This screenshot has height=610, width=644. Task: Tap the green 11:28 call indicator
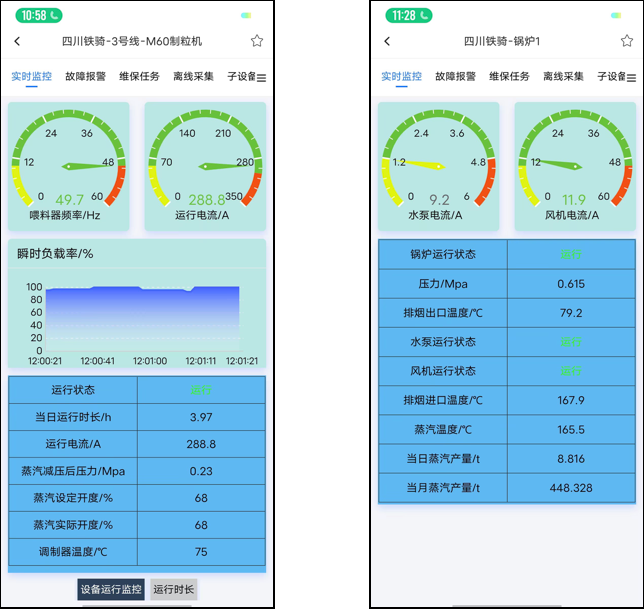point(408,15)
